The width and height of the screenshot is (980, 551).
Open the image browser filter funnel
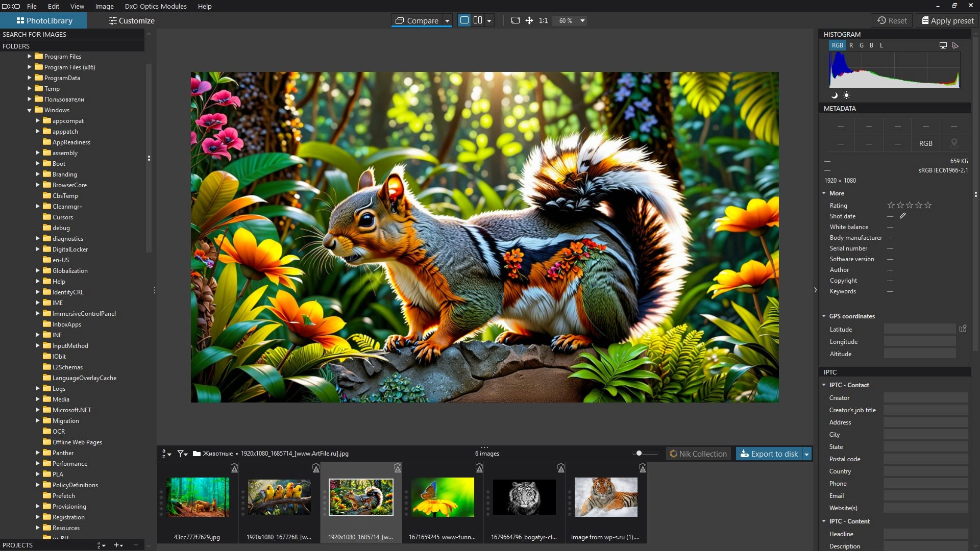click(x=182, y=454)
